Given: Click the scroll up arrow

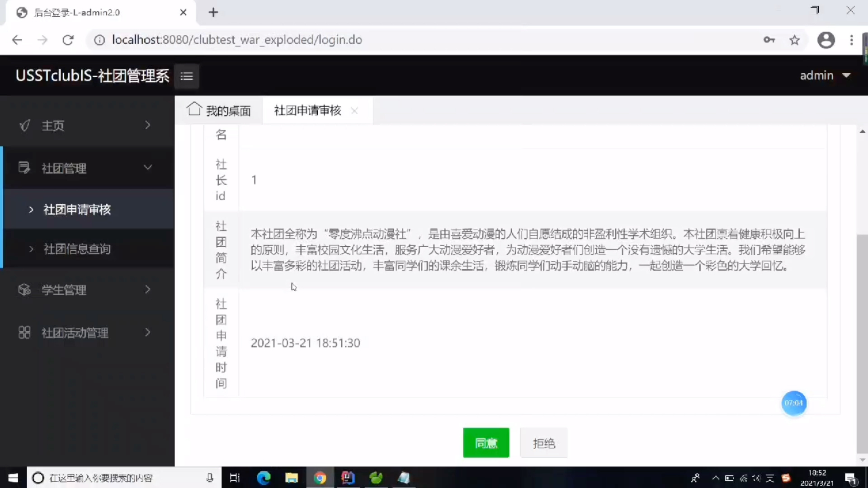Looking at the screenshot, I should pyautogui.click(x=862, y=131).
